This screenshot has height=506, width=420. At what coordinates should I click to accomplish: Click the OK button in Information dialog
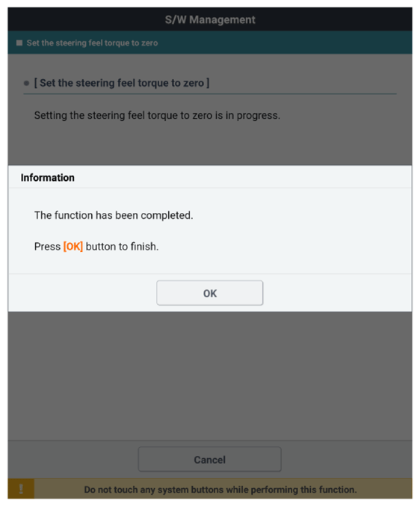coord(210,293)
